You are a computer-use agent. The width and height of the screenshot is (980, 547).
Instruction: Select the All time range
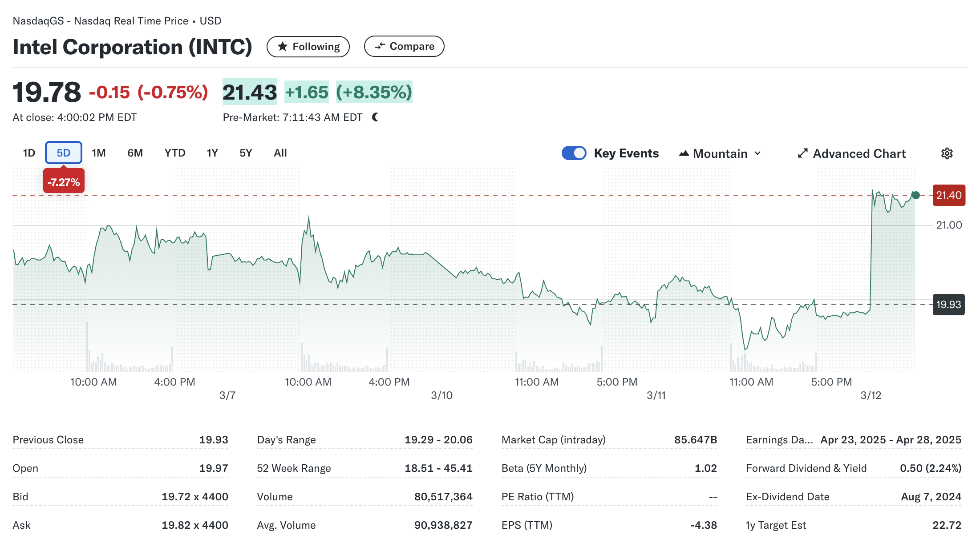280,153
